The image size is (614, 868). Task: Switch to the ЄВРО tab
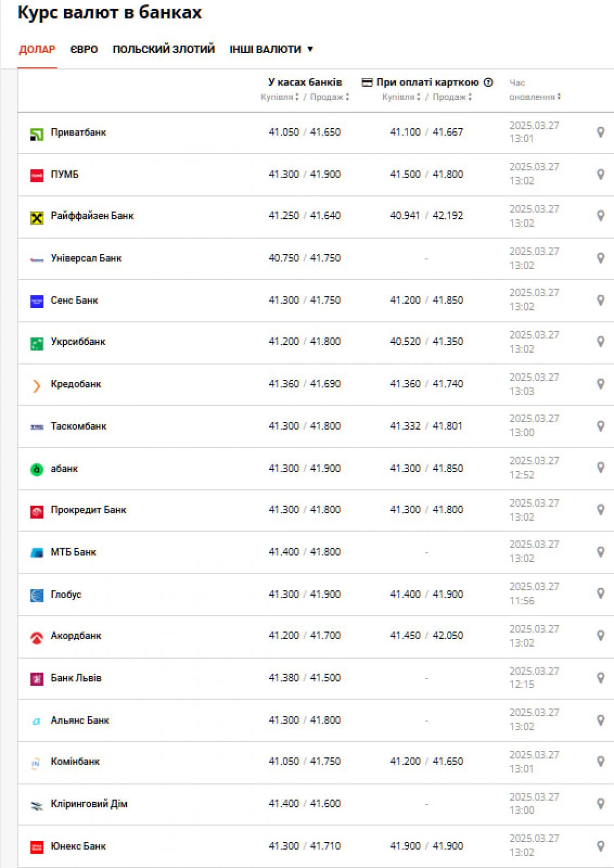click(x=84, y=50)
